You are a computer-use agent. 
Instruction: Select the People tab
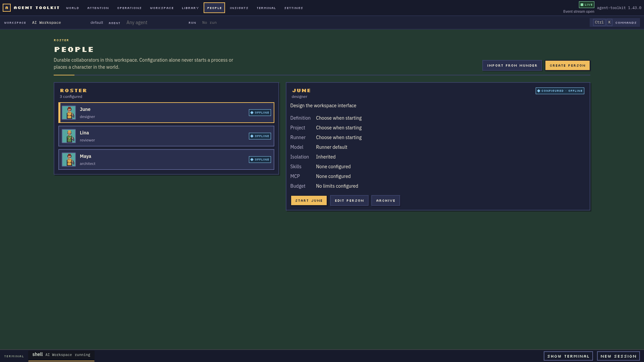pos(214,8)
